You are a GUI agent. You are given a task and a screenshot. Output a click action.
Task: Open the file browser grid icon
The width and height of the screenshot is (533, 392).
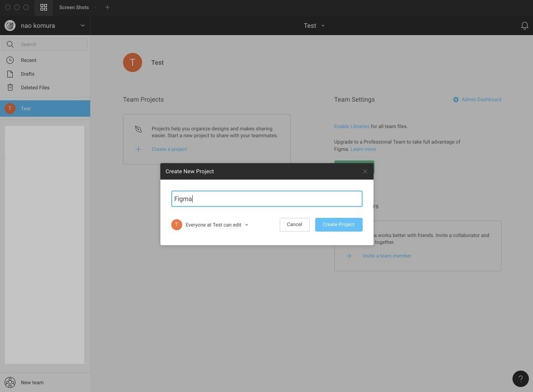tap(44, 7)
